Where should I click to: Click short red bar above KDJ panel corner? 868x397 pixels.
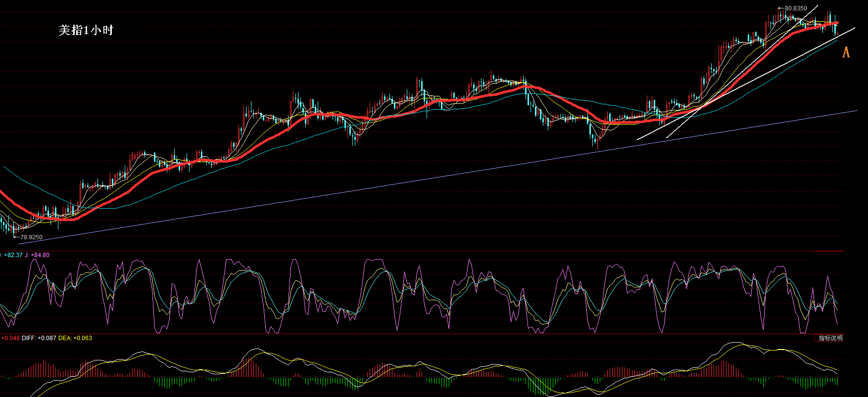(x=829, y=251)
